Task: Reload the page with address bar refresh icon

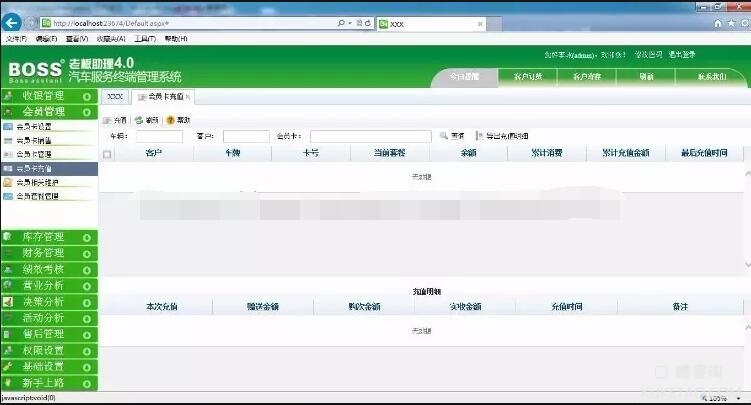Action: pyautogui.click(x=368, y=23)
